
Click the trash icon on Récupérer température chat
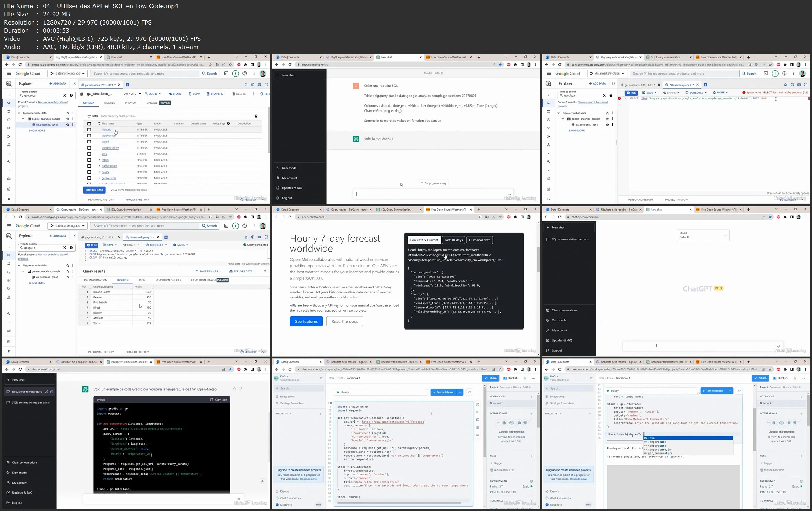coord(51,392)
